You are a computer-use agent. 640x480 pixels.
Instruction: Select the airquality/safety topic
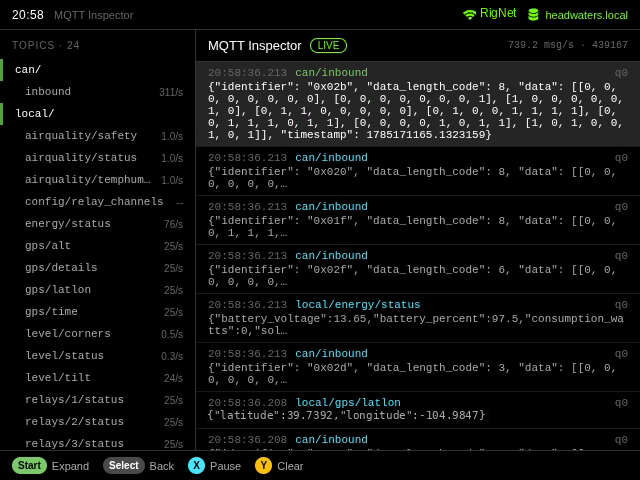click(x=98, y=136)
